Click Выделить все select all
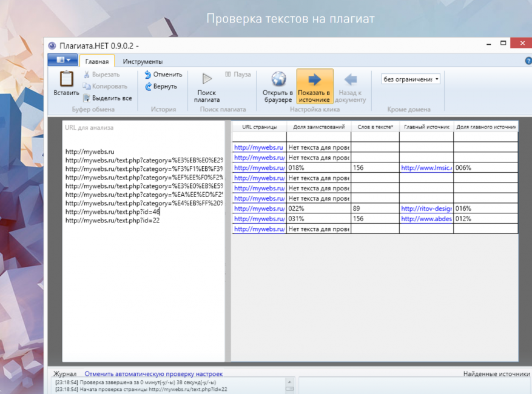Viewport: 532px width, 394px height. [x=107, y=98]
